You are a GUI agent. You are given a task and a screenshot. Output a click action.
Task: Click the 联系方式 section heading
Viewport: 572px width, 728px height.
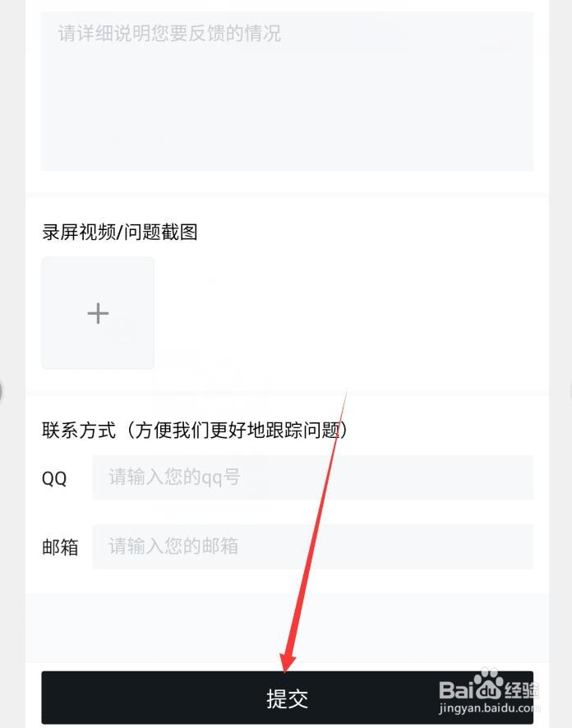[x=78, y=430]
